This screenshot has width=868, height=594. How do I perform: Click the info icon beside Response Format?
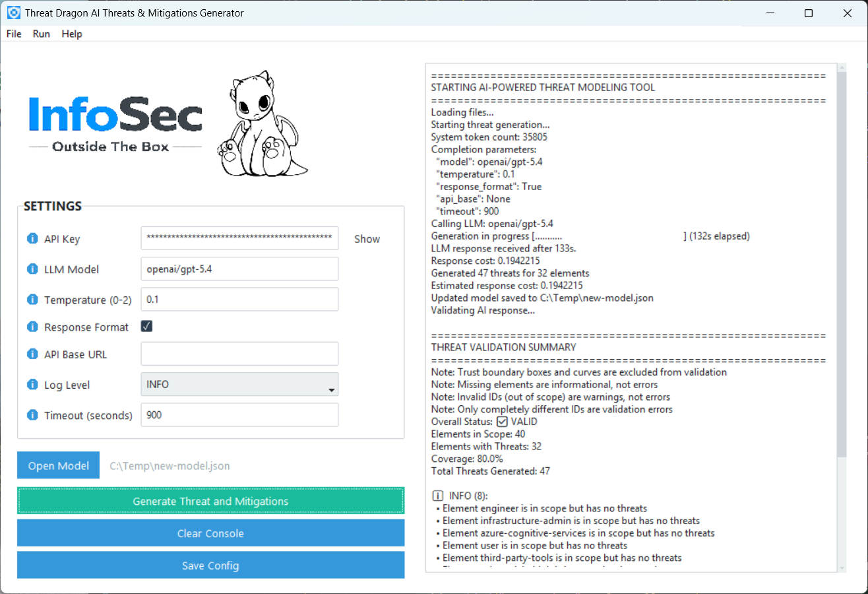32,326
